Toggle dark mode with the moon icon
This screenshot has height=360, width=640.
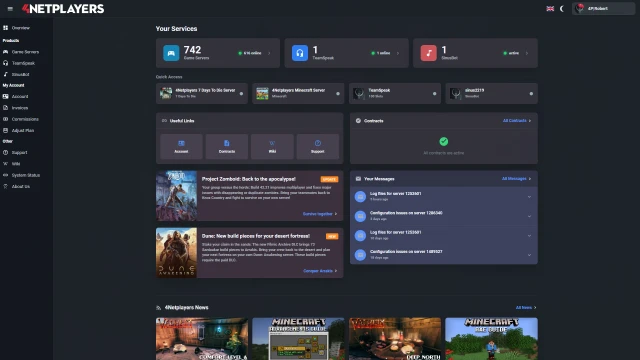click(562, 9)
